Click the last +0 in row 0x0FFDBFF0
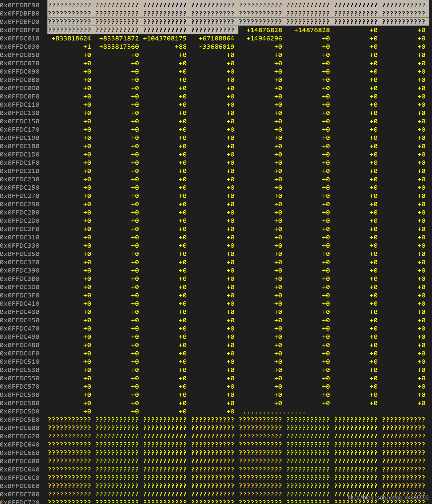Image resolution: width=432 pixels, height=504 pixels. 421,30
